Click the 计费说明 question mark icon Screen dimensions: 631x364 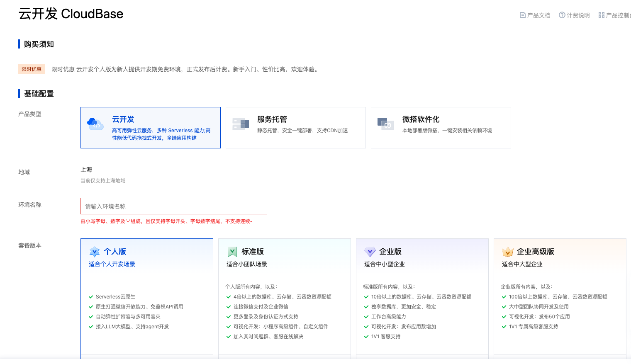point(562,15)
